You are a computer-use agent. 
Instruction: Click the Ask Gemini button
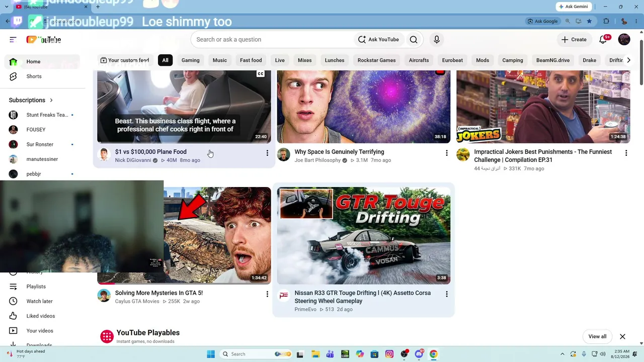[x=573, y=7]
